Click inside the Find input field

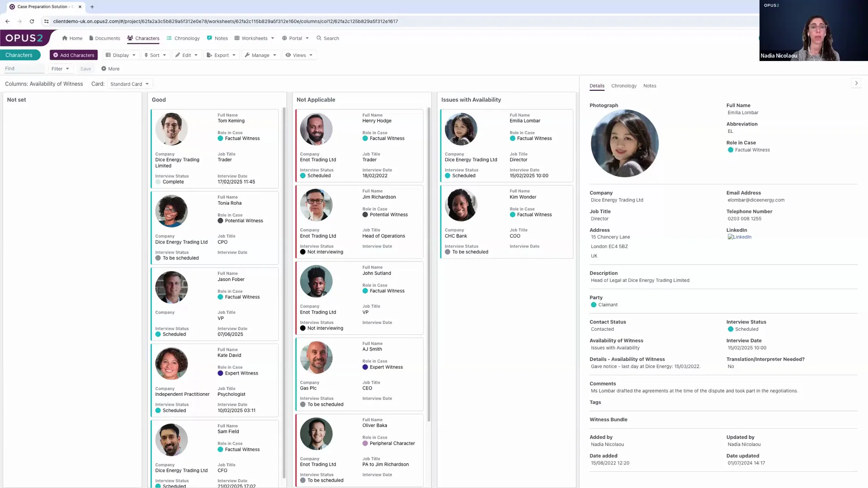tap(24, 69)
